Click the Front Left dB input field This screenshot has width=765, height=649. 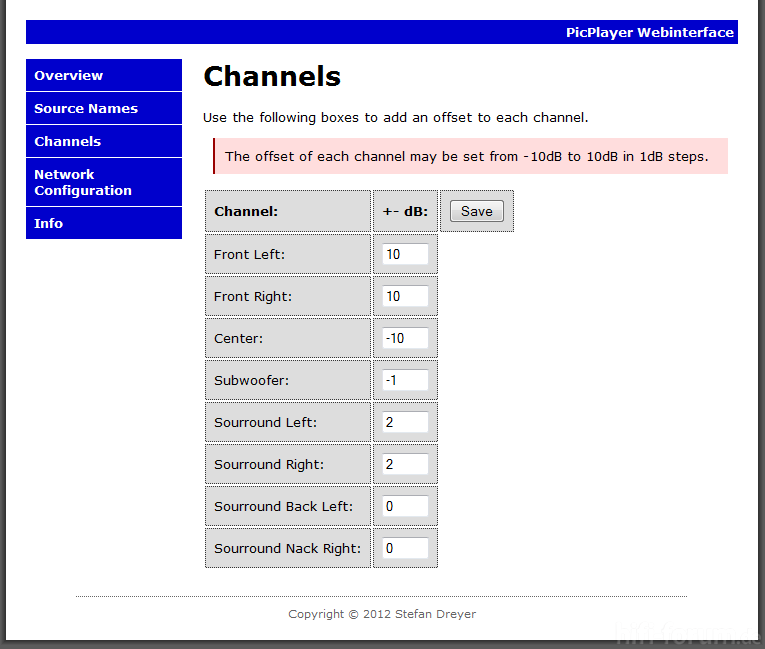point(405,255)
